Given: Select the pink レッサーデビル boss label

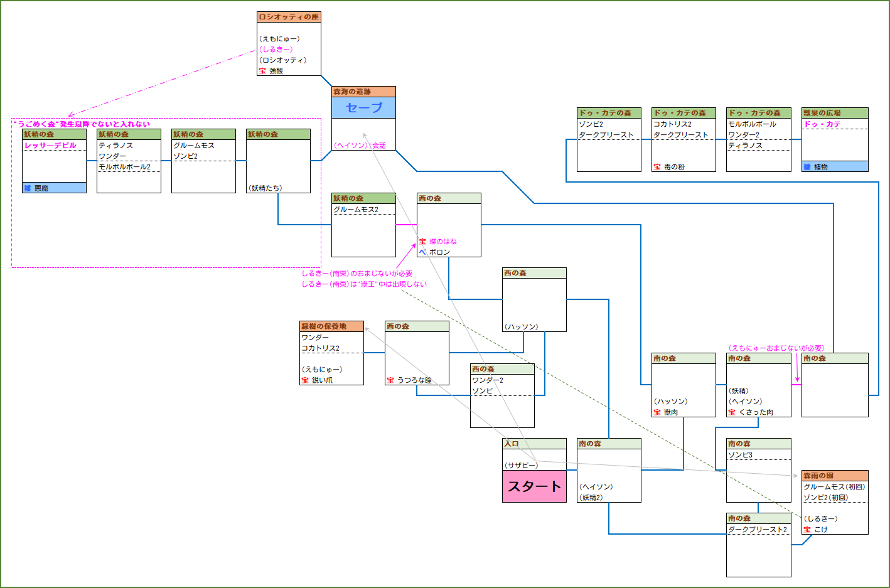Looking at the screenshot, I should tap(50, 146).
